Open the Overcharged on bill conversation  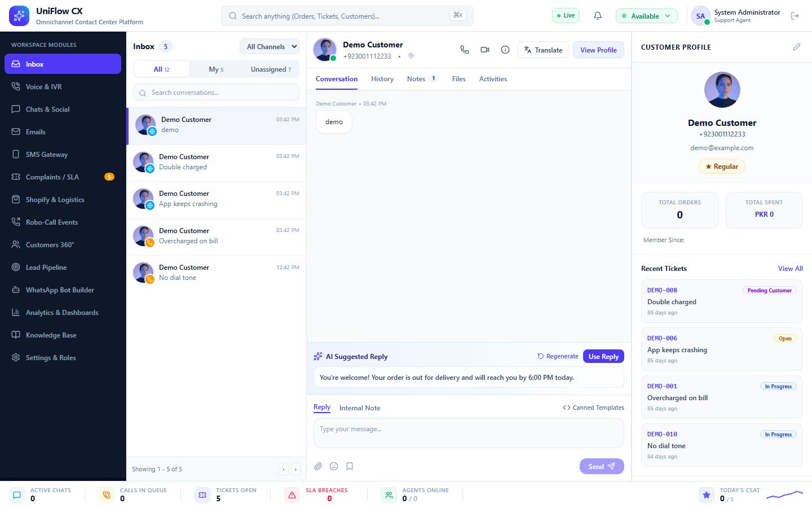tap(217, 236)
